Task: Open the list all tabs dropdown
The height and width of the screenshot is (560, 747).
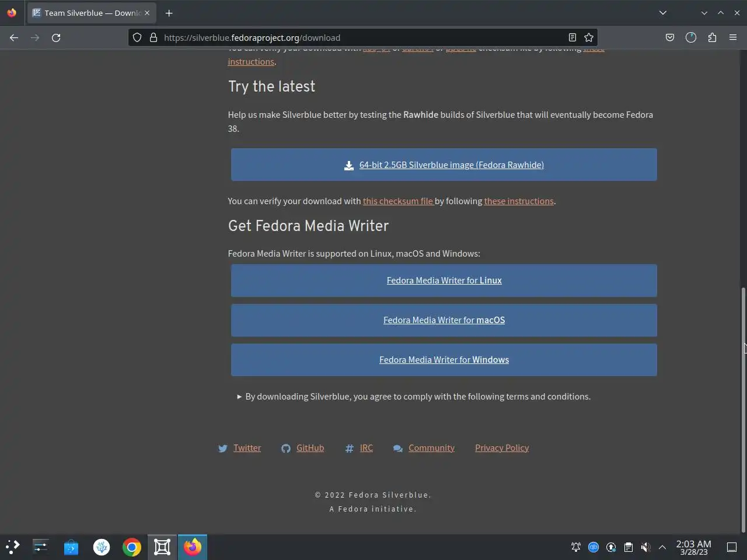Action: (663, 13)
